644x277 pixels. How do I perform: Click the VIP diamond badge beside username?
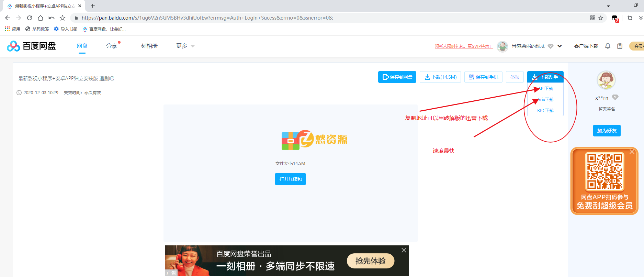[x=551, y=46]
